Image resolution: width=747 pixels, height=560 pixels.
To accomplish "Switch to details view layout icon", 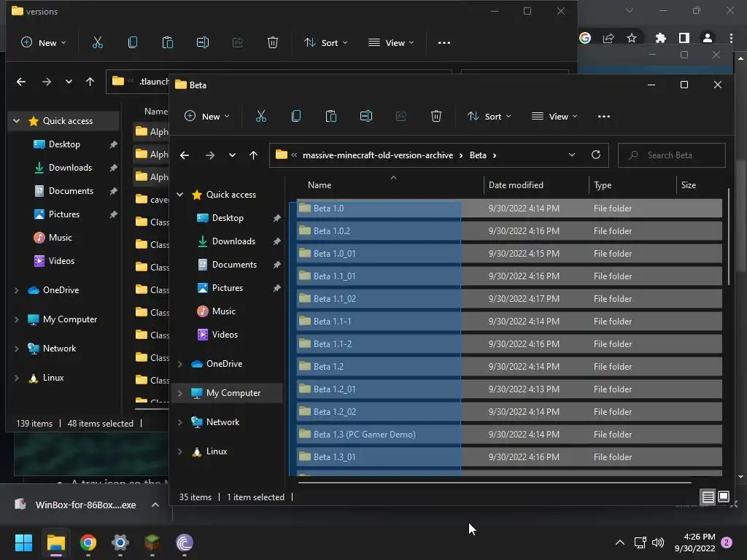I will pyautogui.click(x=708, y=497).
